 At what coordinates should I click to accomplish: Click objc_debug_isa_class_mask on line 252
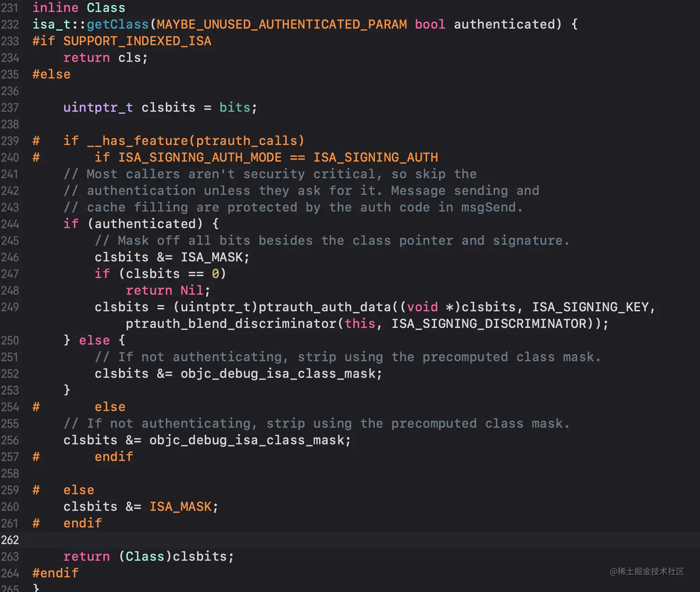click(278, 374)
